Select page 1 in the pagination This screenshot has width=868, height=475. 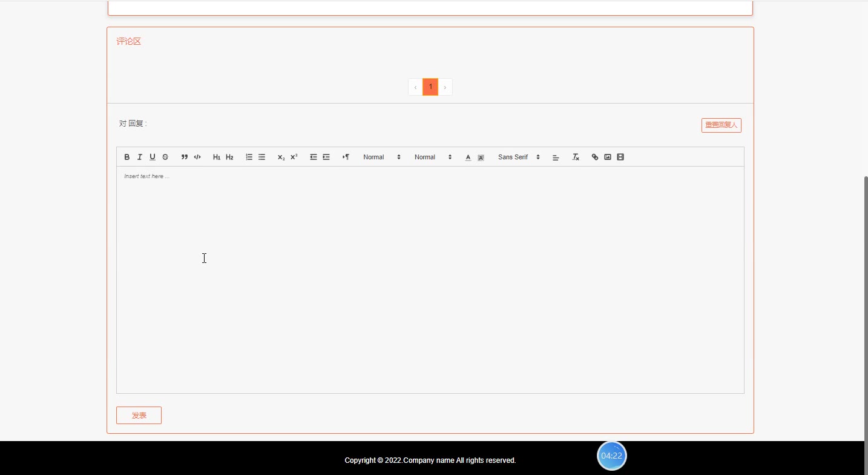430,87
